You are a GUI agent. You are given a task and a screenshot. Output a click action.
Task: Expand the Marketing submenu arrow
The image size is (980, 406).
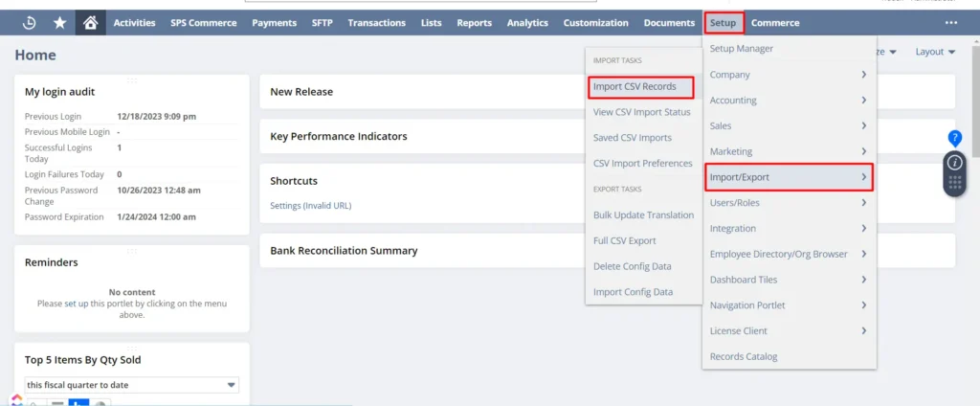864,151
